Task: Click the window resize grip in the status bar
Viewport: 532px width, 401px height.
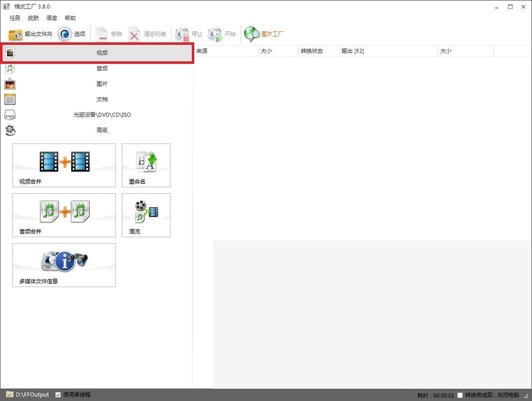Action: (527, 396)
